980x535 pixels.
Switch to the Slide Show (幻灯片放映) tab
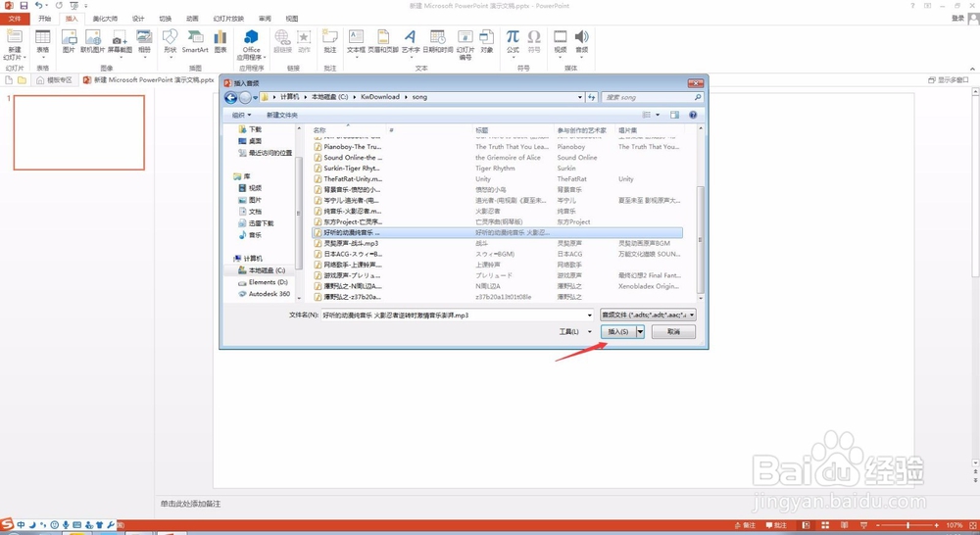228,19
